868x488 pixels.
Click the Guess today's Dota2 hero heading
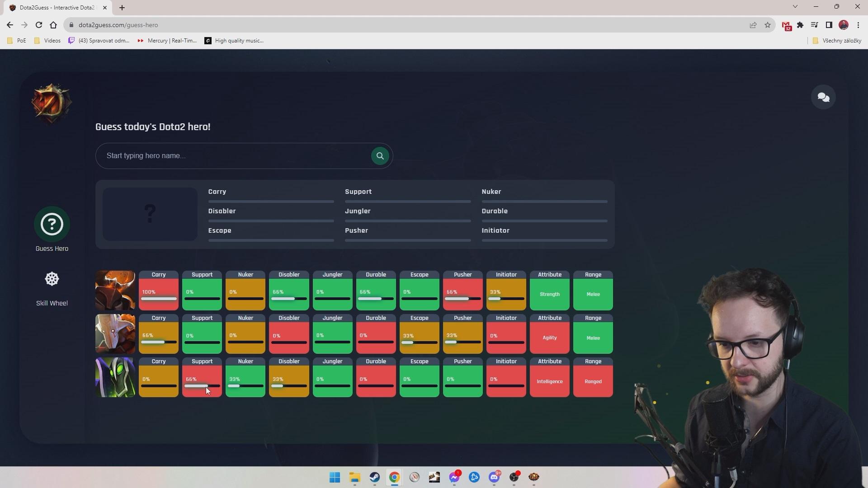click(x=153, y=127)
